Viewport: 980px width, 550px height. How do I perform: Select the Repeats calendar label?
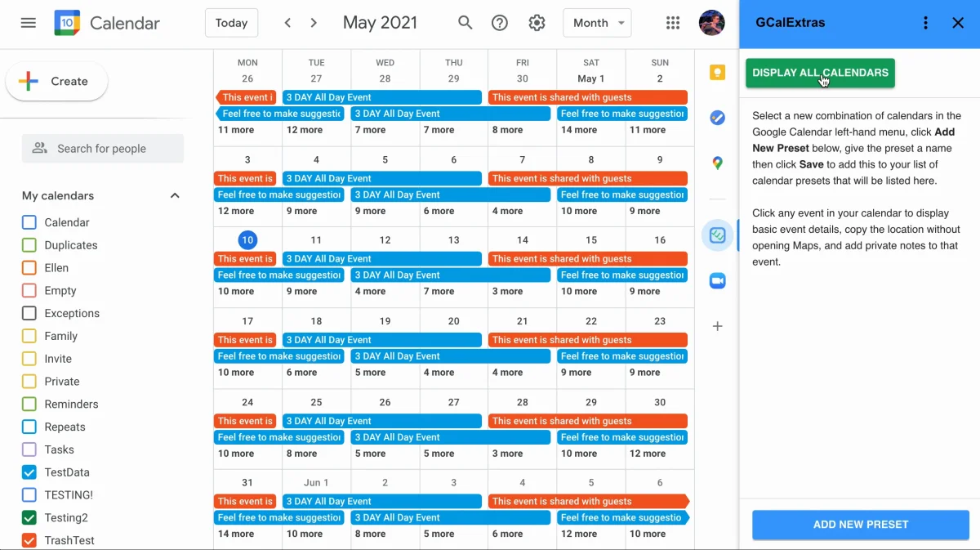[65, 427]
